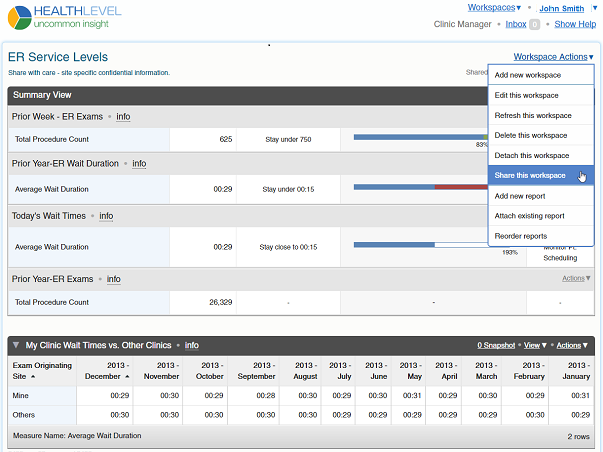Open info for Prior Year-ER Wait Duration

pyautogui.click(x=139, y=163)
